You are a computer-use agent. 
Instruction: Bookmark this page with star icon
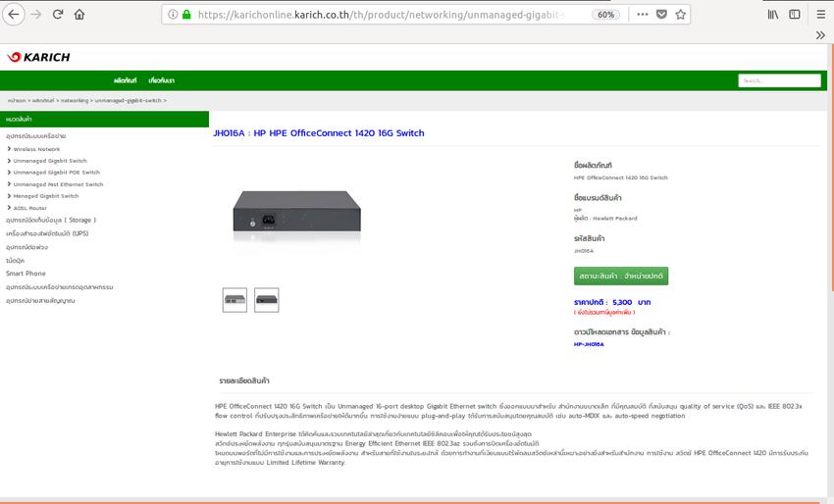point(680,15)
